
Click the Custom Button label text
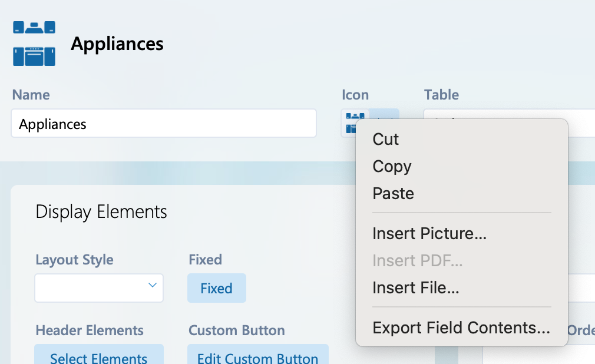tap(237, 330)
